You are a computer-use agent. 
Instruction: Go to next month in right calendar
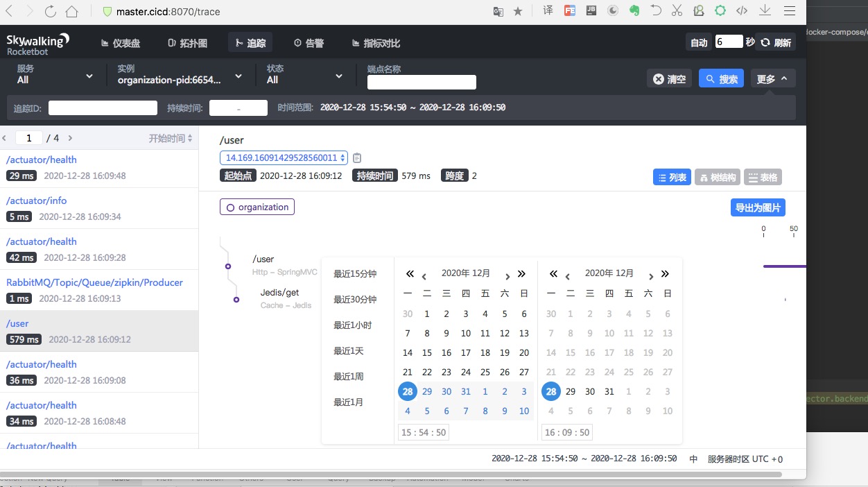[650, 275]
